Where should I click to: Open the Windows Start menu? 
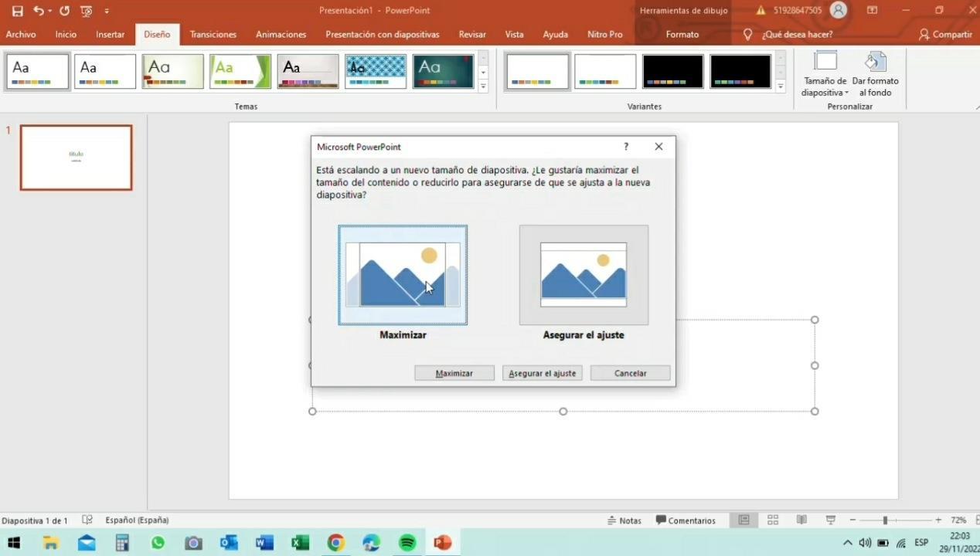tap(14, 543)
